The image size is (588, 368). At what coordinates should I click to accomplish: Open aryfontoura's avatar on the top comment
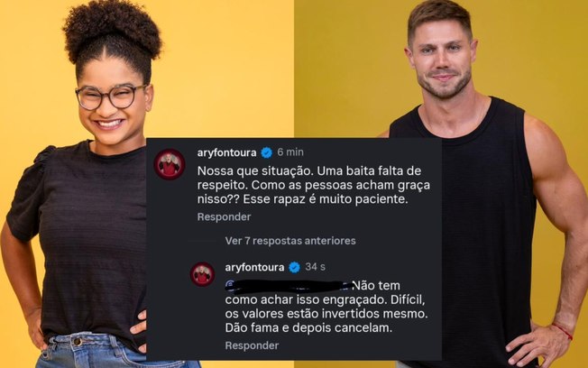click(170, 164)
